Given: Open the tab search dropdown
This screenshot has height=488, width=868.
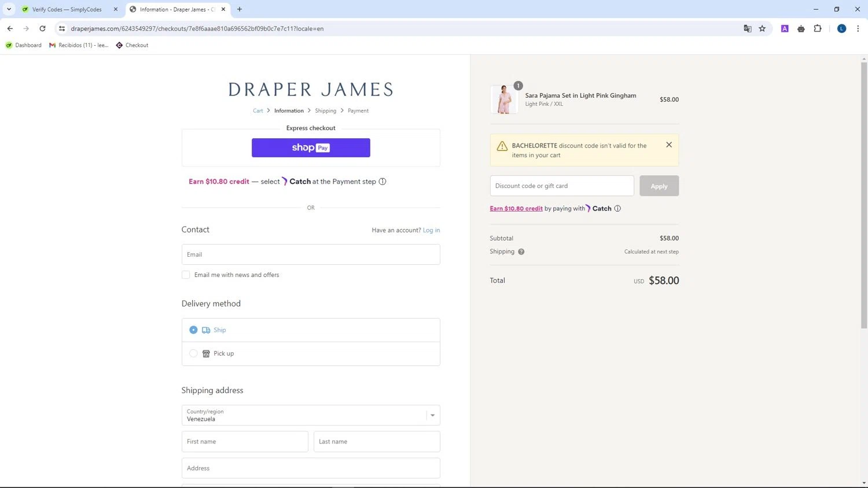Looking at the screenshot, I should point(9,9).
